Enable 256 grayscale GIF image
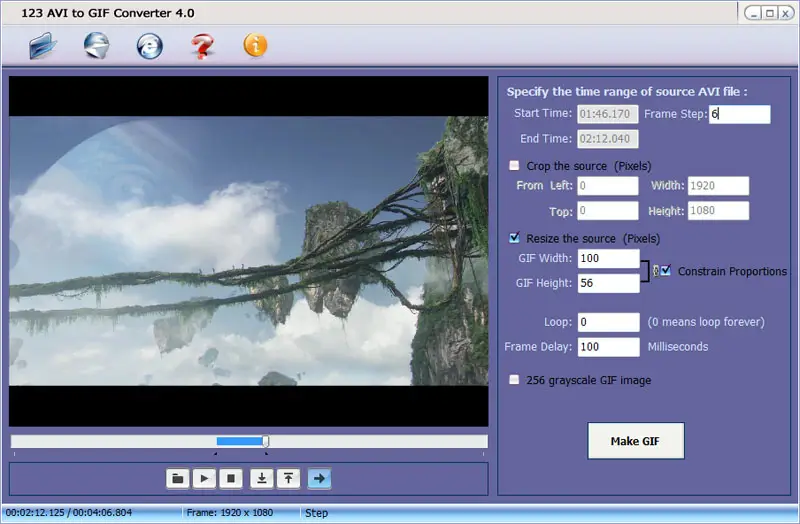800x524 pixels. point(514,380)
